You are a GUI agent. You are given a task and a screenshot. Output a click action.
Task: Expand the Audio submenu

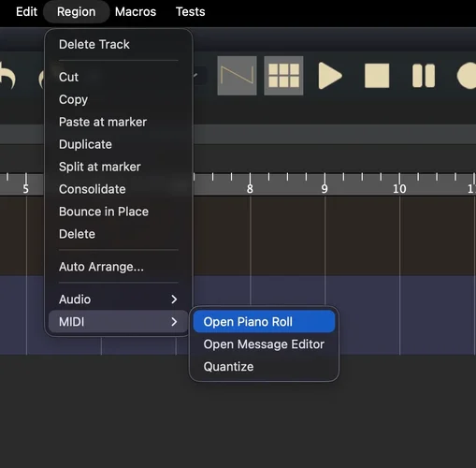pos(119,300)
